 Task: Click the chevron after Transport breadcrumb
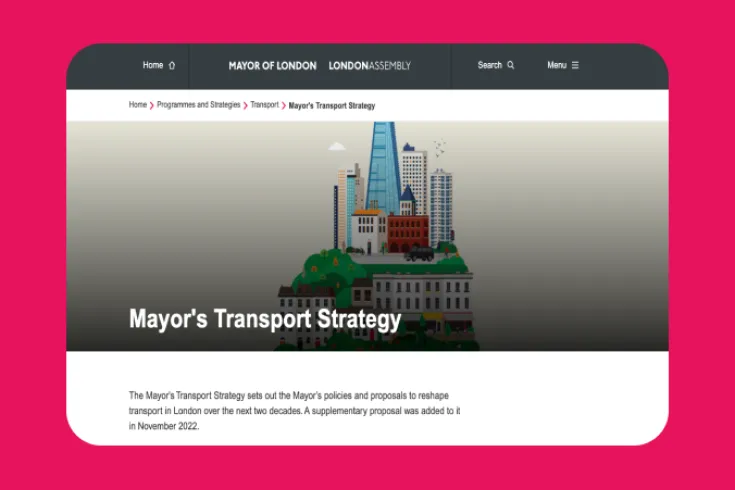pyautogui.click(x=284, y=105)
